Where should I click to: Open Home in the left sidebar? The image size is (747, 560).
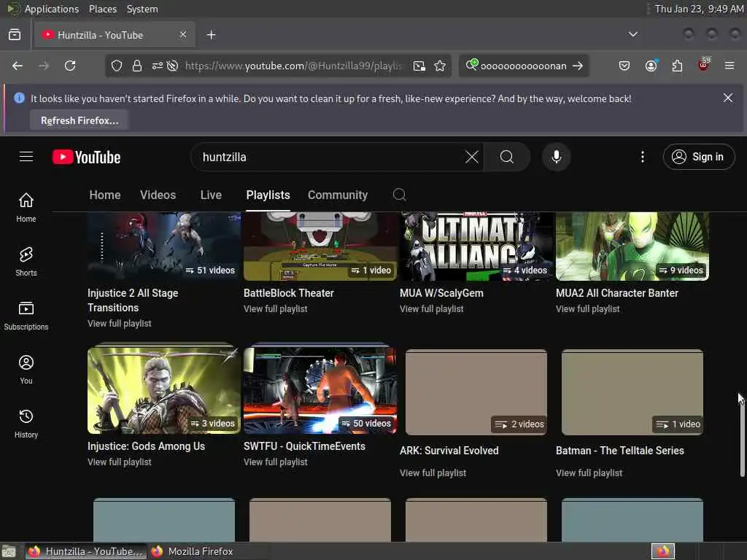coord(26,208)
